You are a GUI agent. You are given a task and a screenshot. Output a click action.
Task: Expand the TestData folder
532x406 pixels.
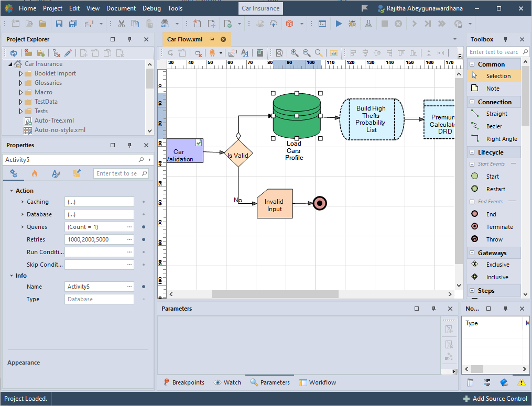click(20, 102)
